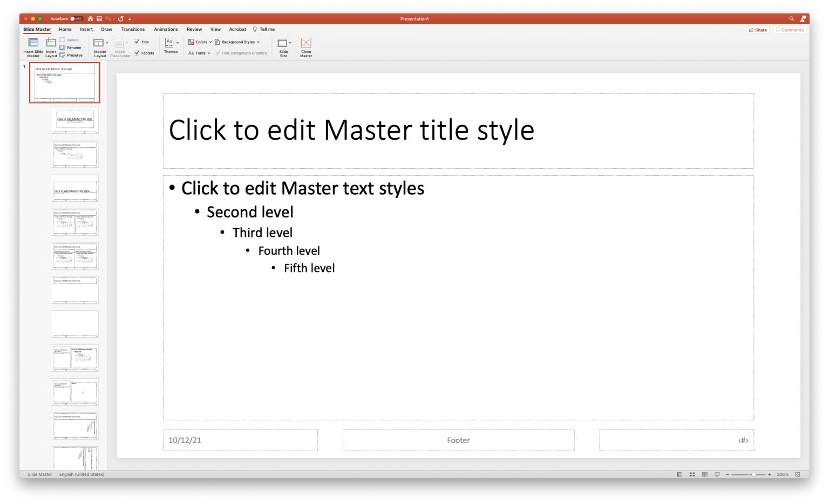The width and height of the screenshot is (829, 504).
Task: Open the Home tab
Action: pos(65,30)
